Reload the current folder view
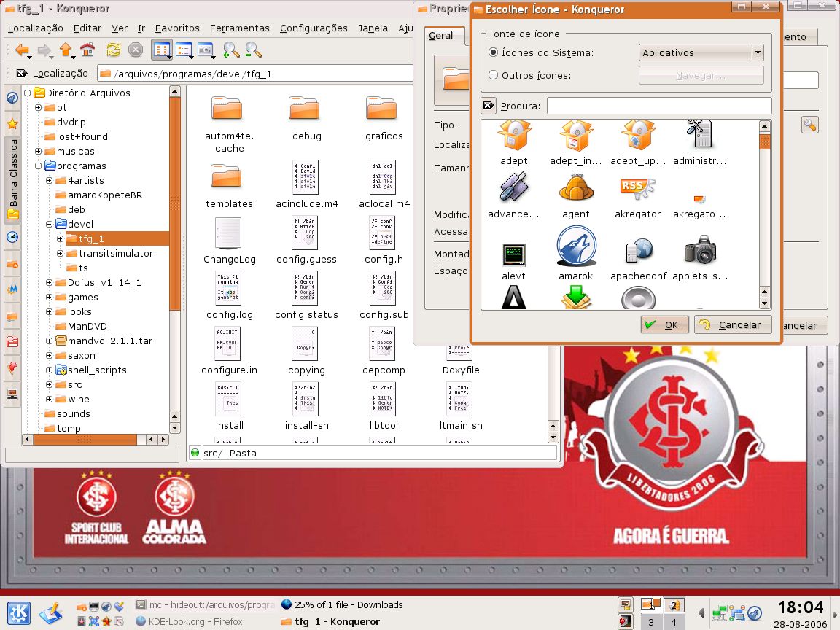840x630 pixels. click(114, 50)
